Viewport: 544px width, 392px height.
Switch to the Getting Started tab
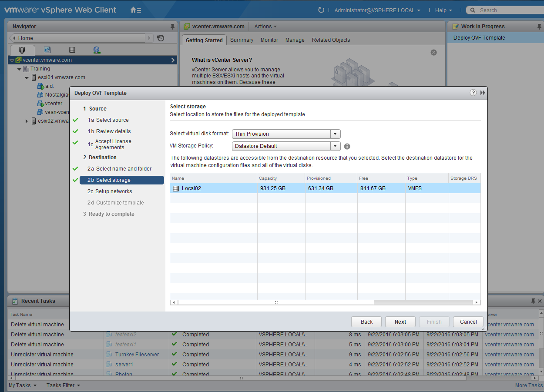[x=204, y=40]
